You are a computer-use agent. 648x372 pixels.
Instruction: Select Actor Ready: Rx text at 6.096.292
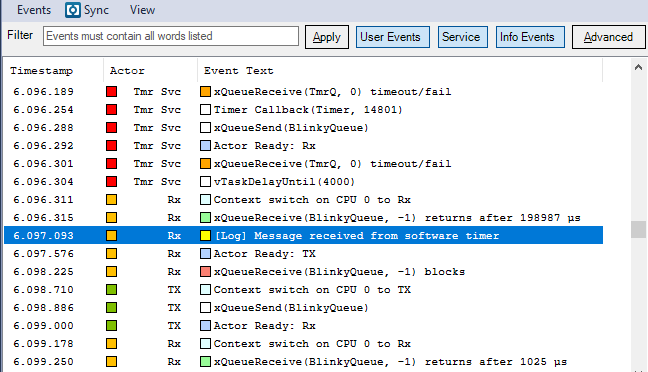264,145
